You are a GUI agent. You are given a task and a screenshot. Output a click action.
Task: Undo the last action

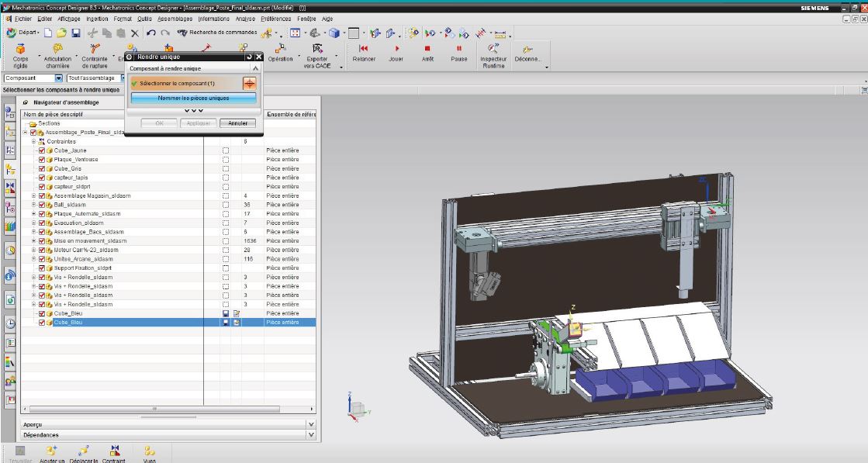pos(151,33)
